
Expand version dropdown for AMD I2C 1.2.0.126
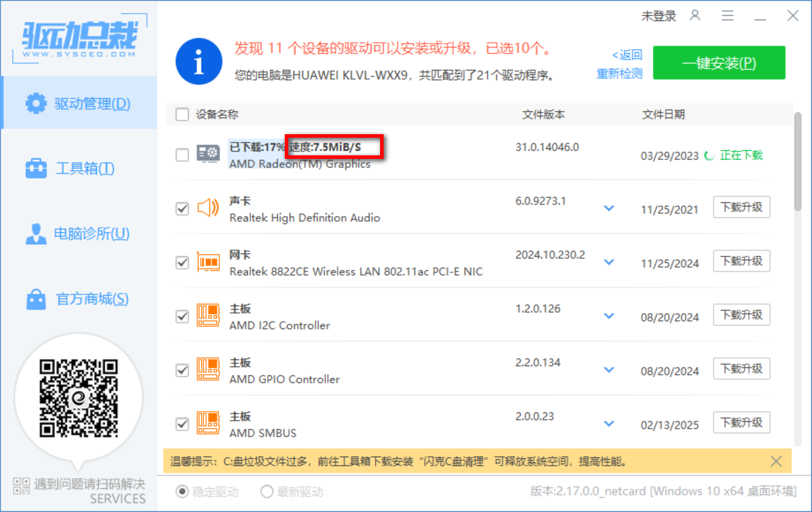[609, 316]
